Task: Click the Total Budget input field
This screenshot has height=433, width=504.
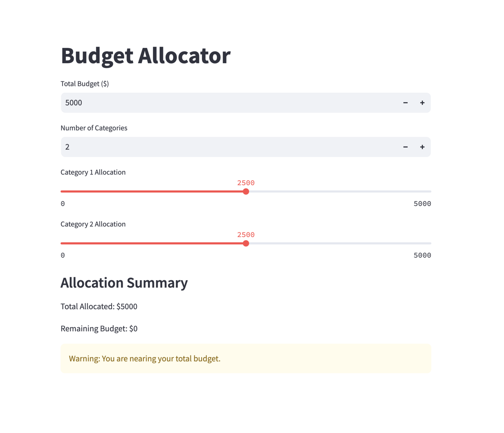Action: point(229,103)
